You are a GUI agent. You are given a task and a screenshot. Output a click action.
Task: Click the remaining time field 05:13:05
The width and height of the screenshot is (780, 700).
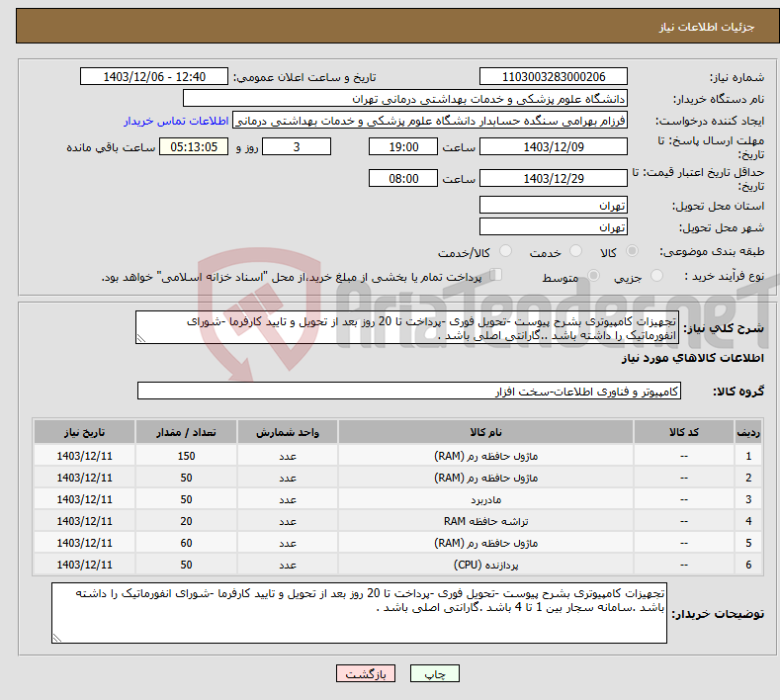tap(194, 146)
